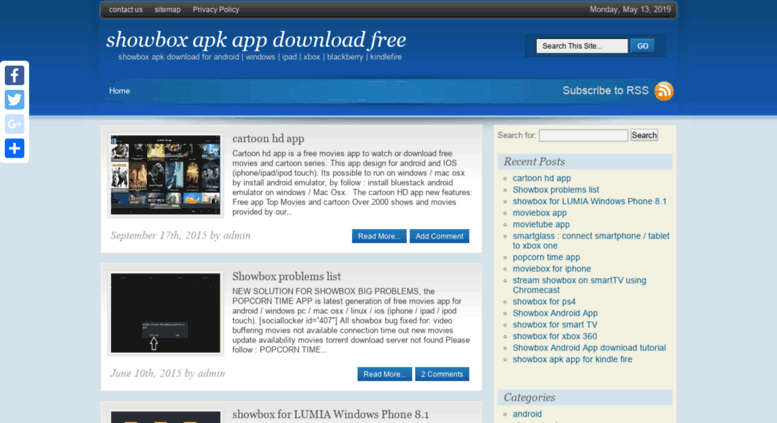Image resolution: width=777 pixels, height=423 pixels.
Task: Open stream showbox on smartTV using Chromecast
Action: point(579,285)
